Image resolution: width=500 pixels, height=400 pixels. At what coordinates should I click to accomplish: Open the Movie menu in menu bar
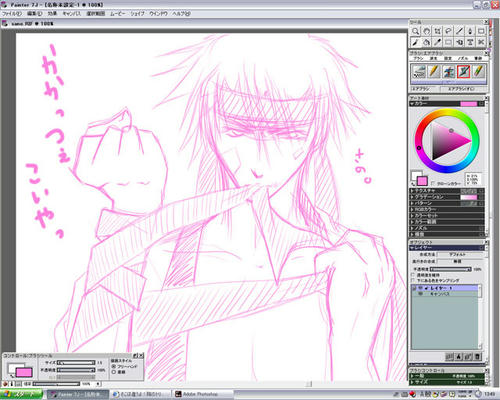pos(117,14)
